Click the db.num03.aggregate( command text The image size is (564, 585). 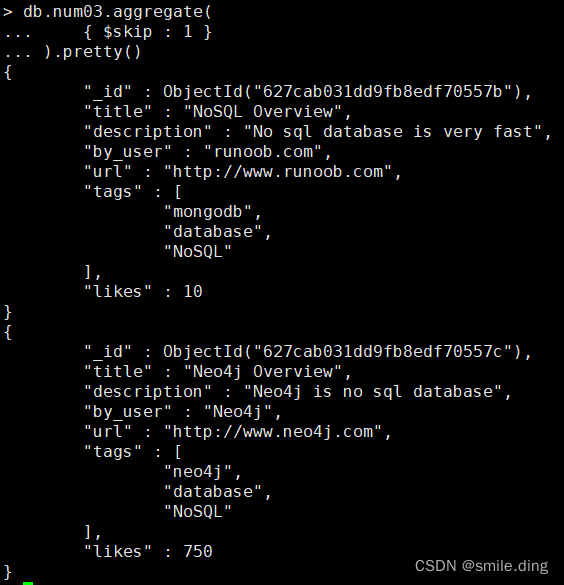tap(118, 12)
